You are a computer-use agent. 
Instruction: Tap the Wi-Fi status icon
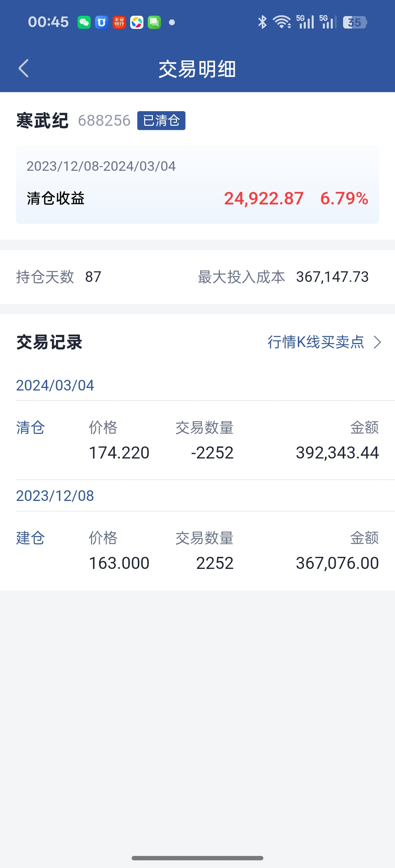[x=282, y=22]
